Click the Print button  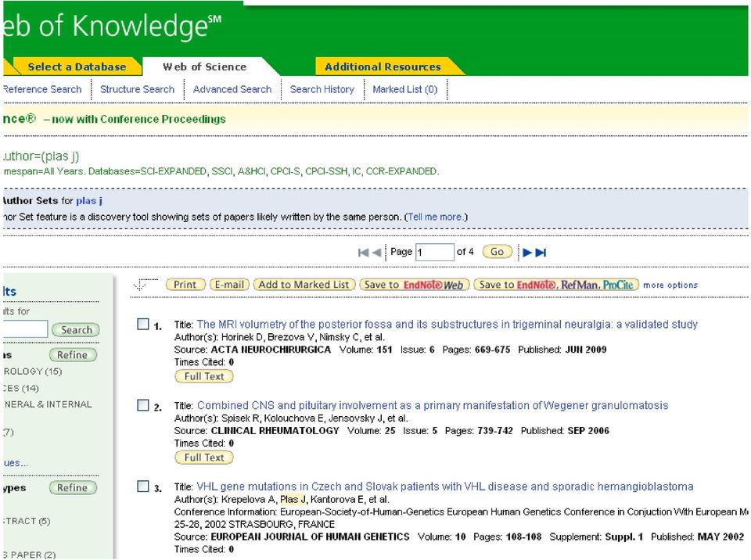click(185, 285)
